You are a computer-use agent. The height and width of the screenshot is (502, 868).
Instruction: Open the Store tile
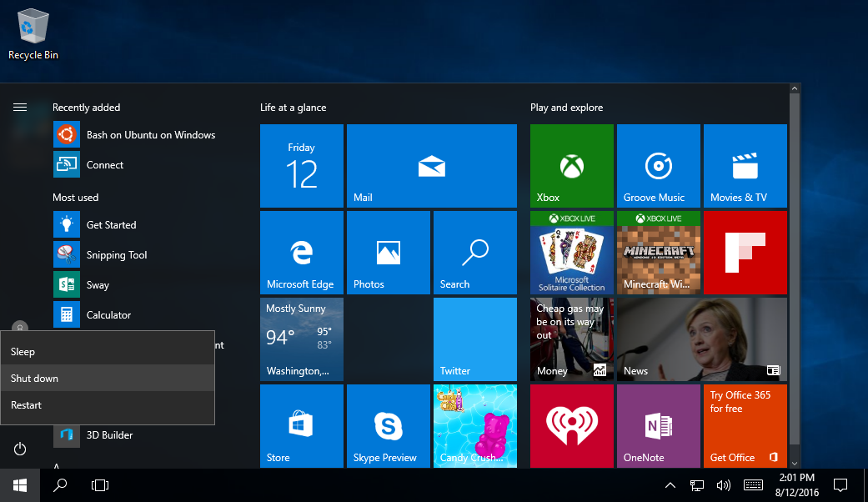click(x=302, y=426)
